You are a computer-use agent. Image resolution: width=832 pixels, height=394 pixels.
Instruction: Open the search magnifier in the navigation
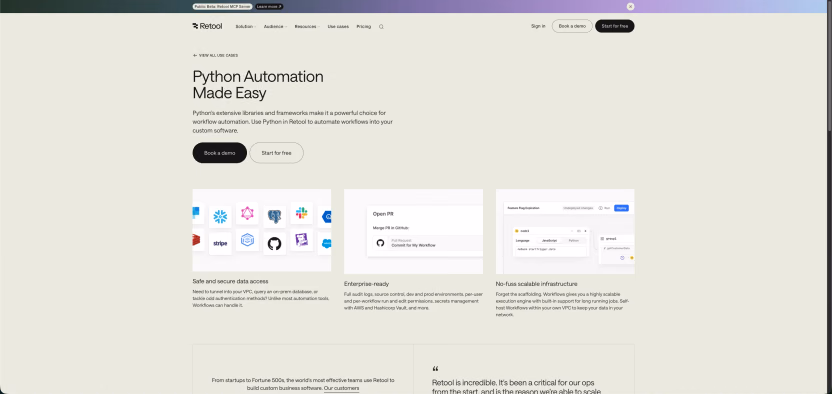[x=381, y=27]
